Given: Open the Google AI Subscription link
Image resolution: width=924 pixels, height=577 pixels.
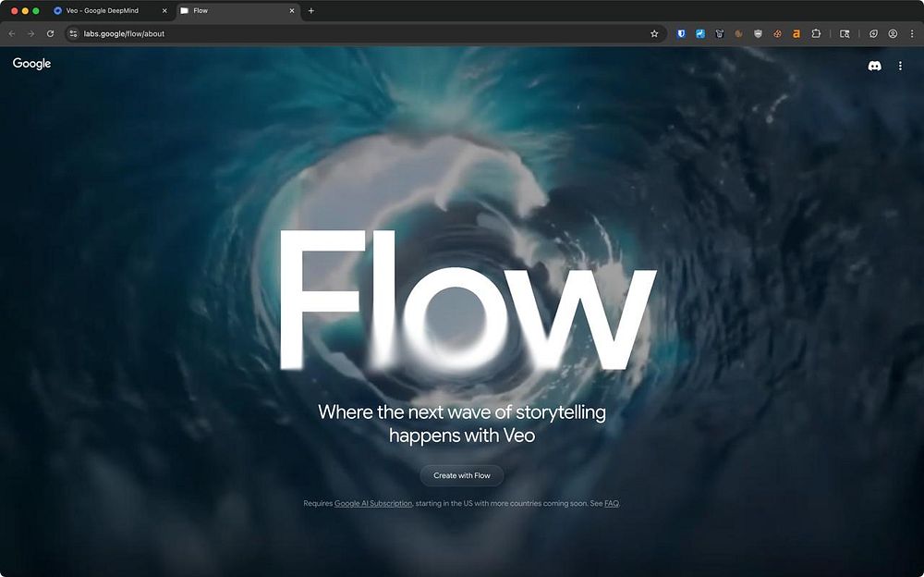Looking at the screenshot, I should (x=373, y=503).
